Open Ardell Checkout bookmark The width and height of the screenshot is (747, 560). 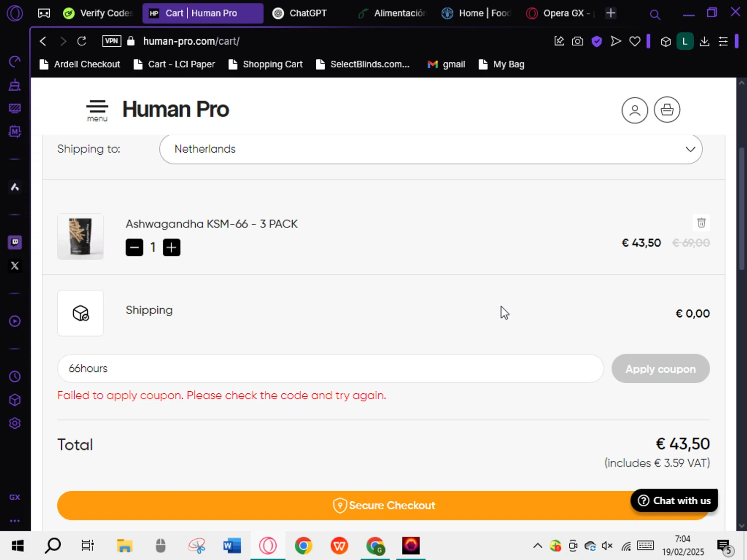point(80,64)
